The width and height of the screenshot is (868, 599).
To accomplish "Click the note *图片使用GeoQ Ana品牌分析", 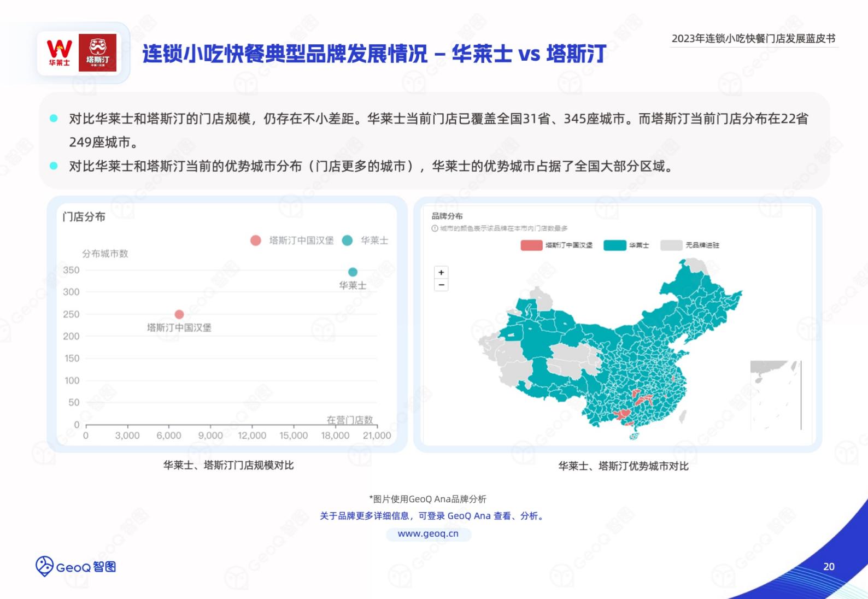I will [x=427, y=499].
